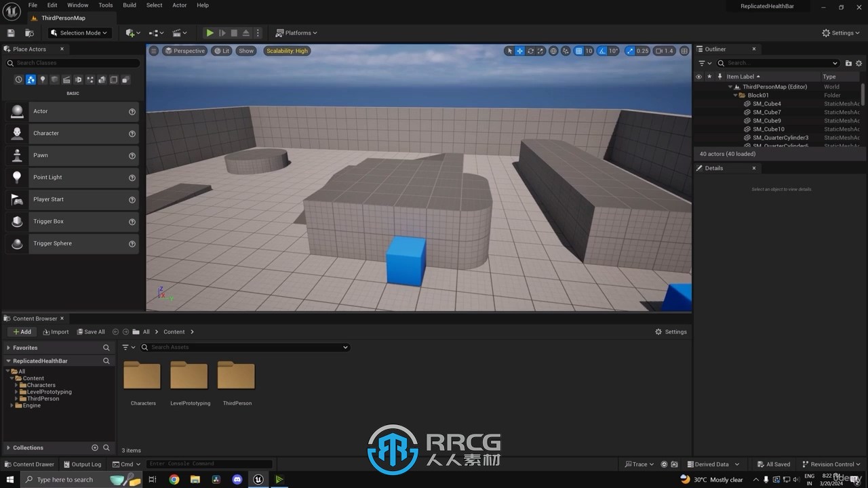
Task: Open the grid snap value 10 dropdown
Action: click(x=589, y=51)
